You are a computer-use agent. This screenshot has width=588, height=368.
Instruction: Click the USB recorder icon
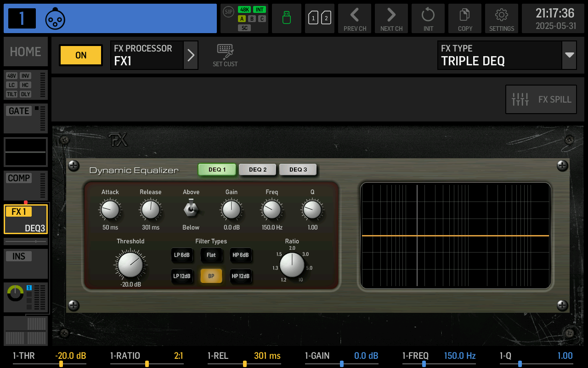click(x=287, y=18)
